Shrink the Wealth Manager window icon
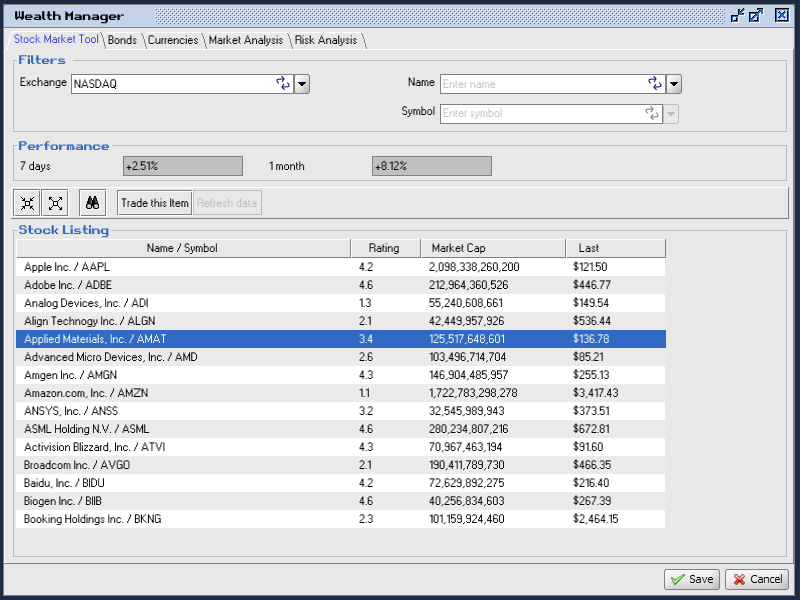 pos(738,15)
